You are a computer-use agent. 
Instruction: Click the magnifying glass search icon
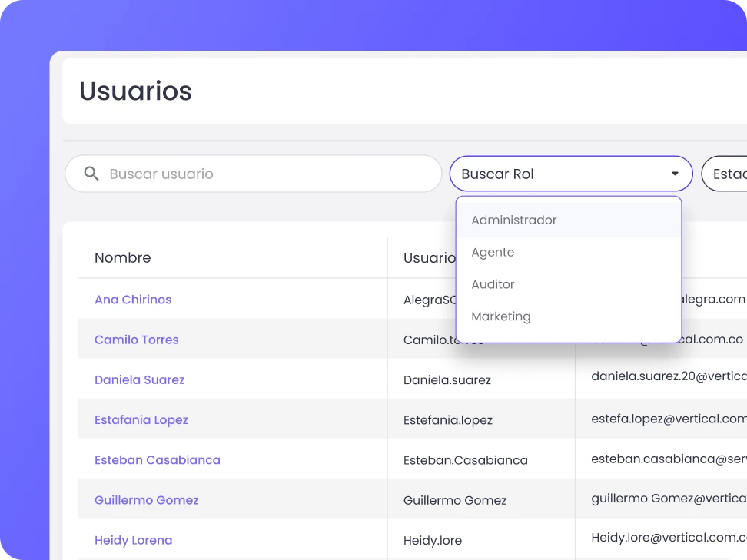(x=91, y=174)
